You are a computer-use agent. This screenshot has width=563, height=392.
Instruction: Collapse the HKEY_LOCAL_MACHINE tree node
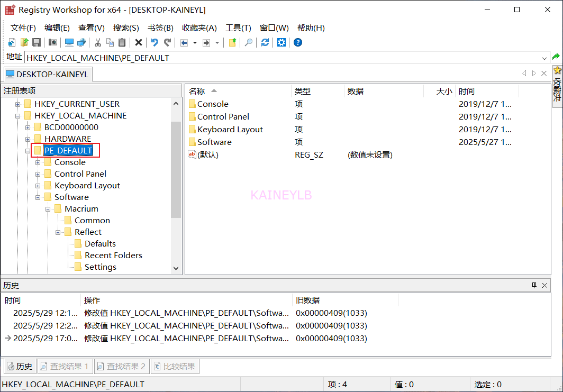(17, 116)
